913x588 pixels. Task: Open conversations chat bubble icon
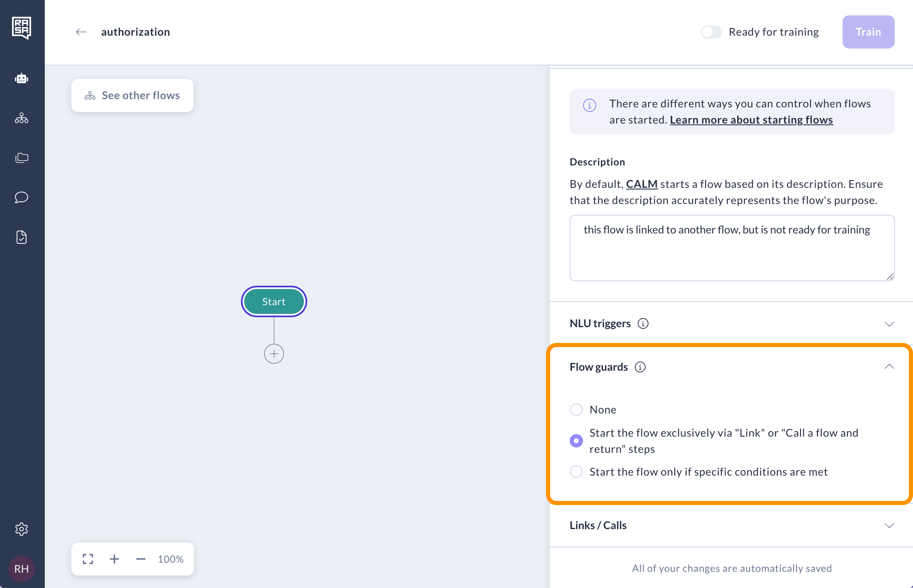click(22, 197)
